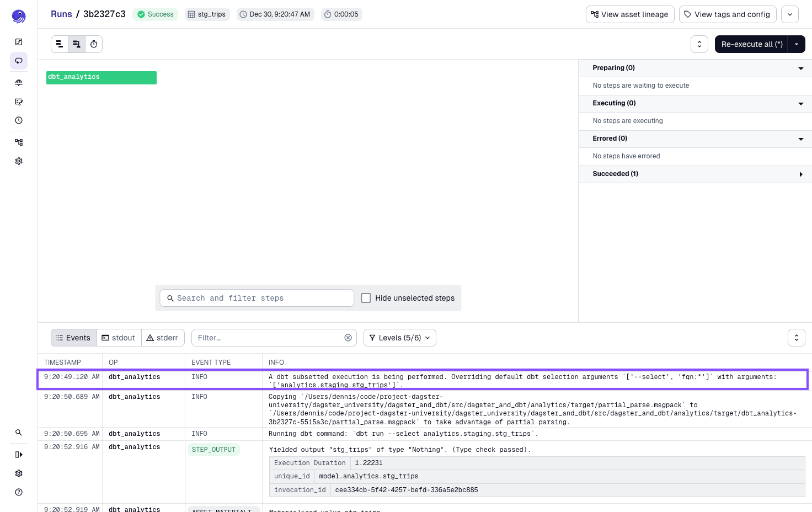
Task: Switch Gantt chart to flat view mode
Action: coord(60,44)
